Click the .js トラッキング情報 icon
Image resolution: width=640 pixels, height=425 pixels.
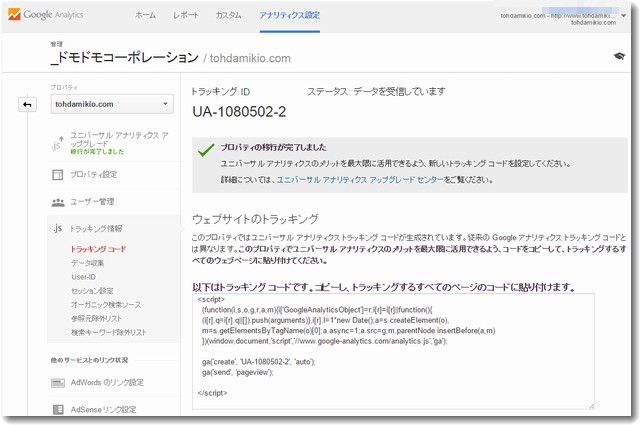pos(58,228)
